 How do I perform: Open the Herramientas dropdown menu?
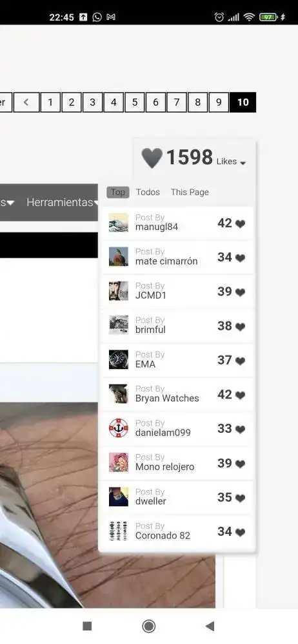(62, 202)
